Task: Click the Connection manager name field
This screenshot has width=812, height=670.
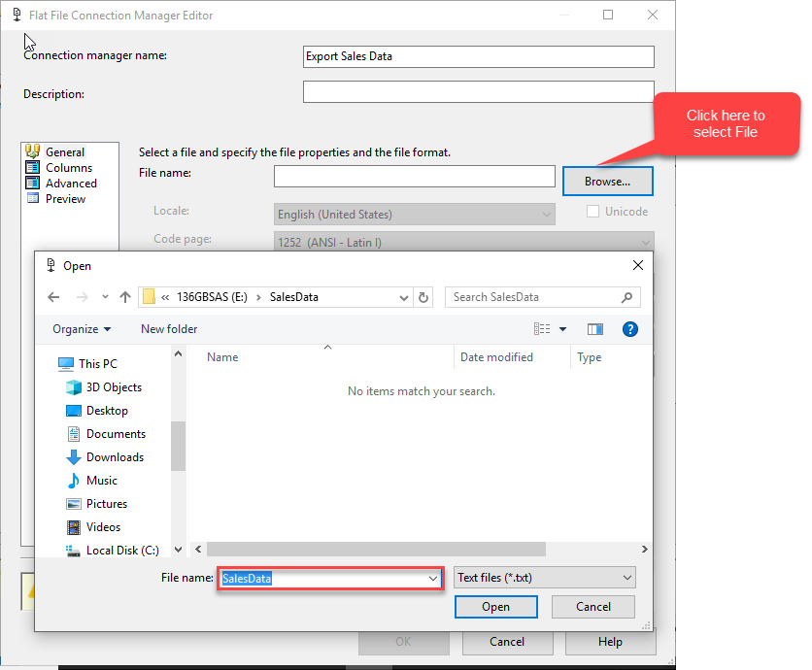Action: [479, 56]
